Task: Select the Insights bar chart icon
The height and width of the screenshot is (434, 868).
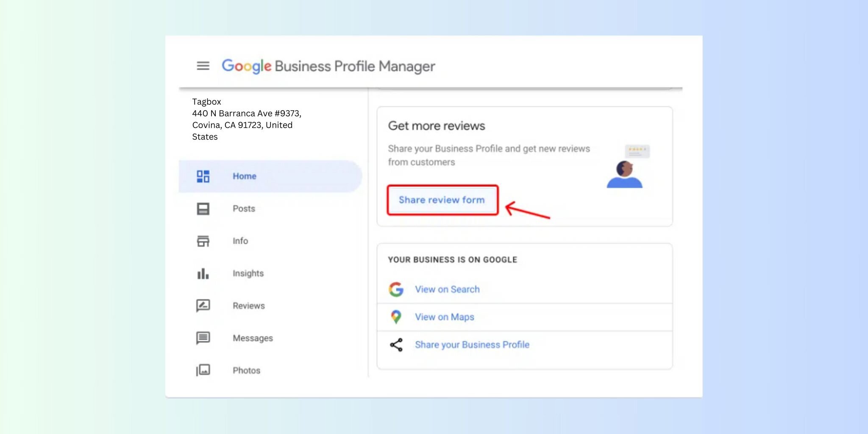Action: click(203, 273)
